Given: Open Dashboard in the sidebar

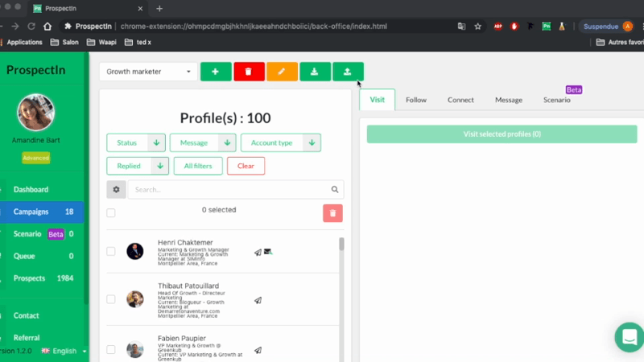Looking at the screenshot, I should point(31,190).
